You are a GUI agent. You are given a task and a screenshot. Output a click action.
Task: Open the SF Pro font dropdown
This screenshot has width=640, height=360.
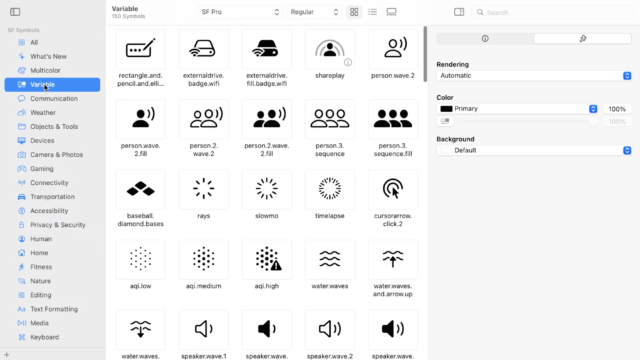point(240,12)
